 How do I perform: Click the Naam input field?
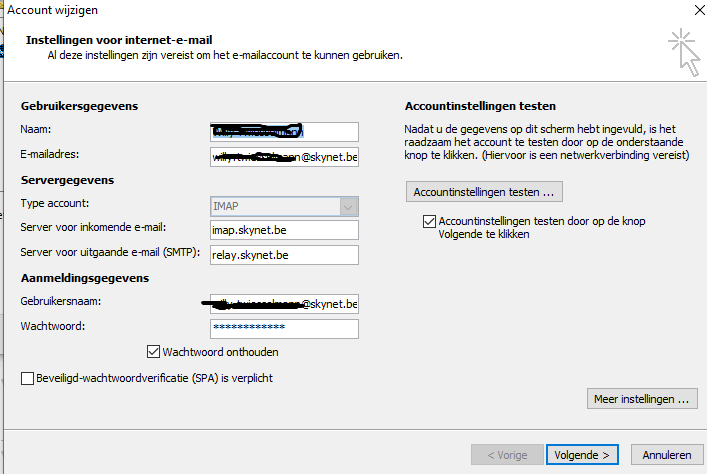284,131
